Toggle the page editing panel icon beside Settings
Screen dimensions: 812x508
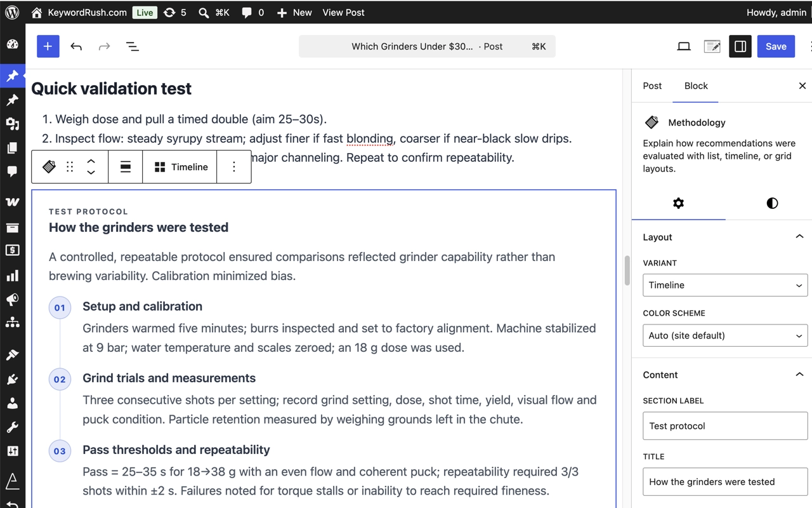tap(712, 46)
